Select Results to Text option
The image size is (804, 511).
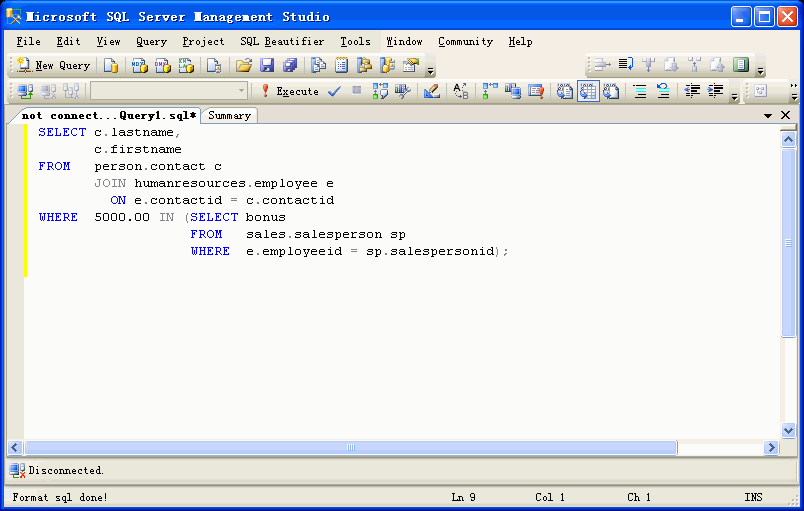(x=565, y=91)
